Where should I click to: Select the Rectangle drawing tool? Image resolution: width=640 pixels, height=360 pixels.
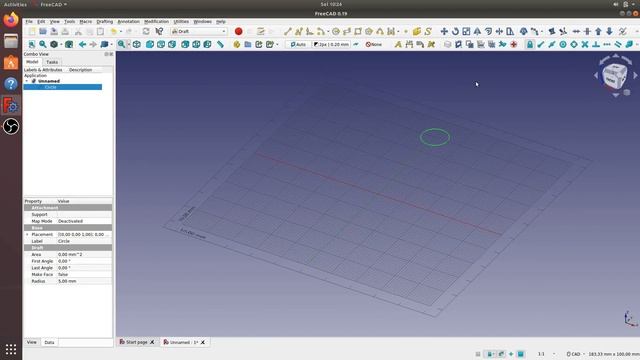(358, 31)
